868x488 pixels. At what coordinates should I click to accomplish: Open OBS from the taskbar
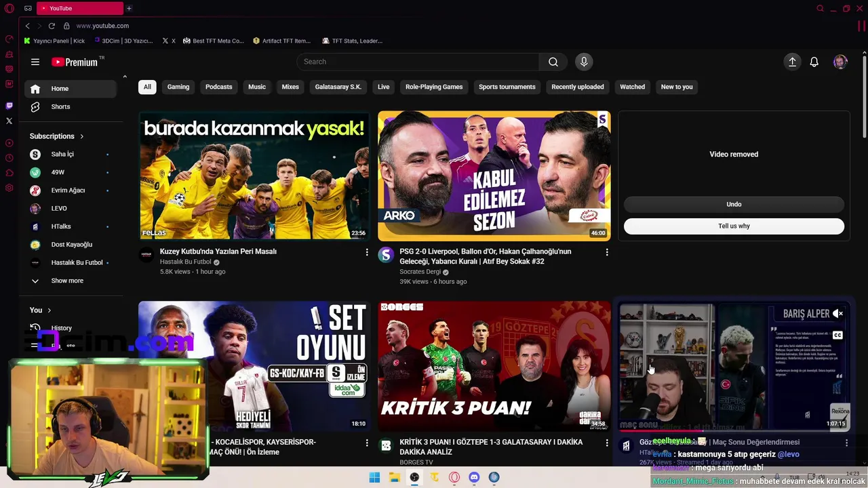pos(414,477)
